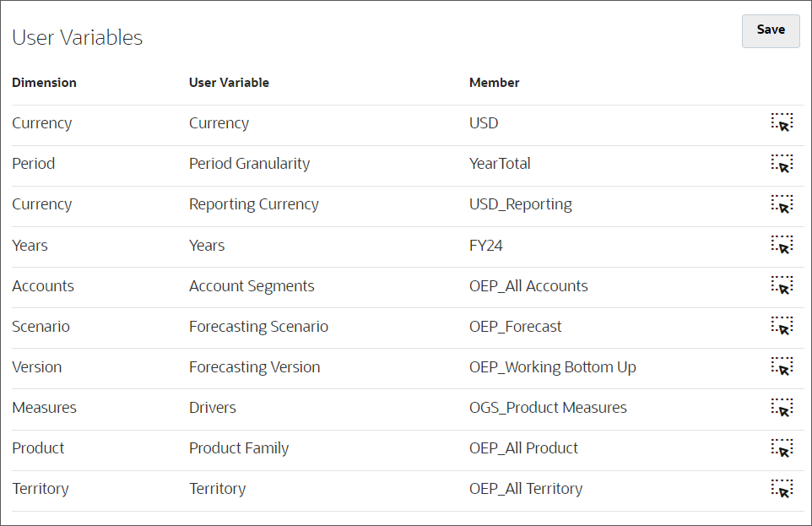Click the Save button
This screenshot has height=526, width=812.
pos(770,30)
